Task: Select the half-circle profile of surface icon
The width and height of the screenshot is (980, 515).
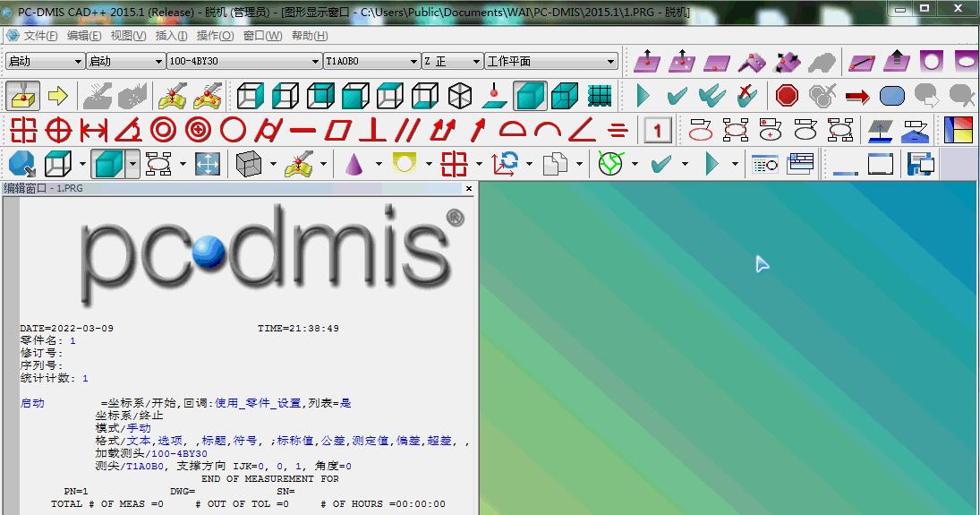Action: pyautogui.click(x=513, y=130)
